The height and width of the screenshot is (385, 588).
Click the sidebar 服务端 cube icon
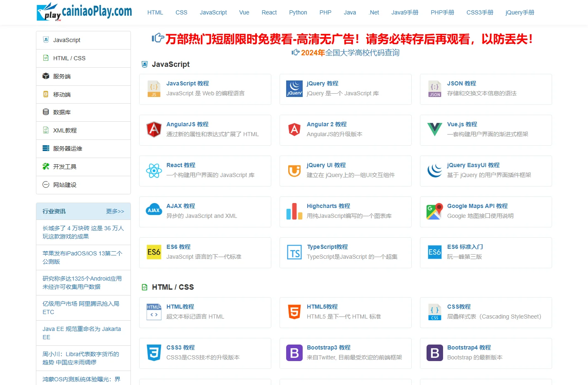(46, 76)
